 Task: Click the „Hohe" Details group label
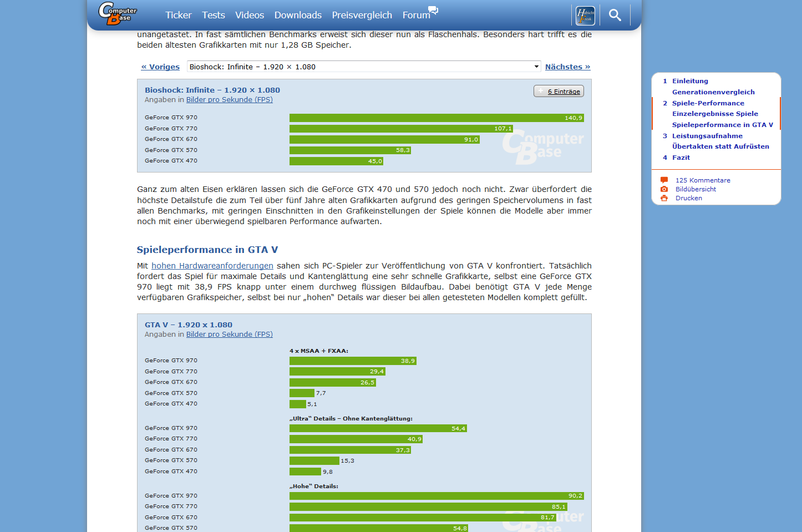[314, 486]
